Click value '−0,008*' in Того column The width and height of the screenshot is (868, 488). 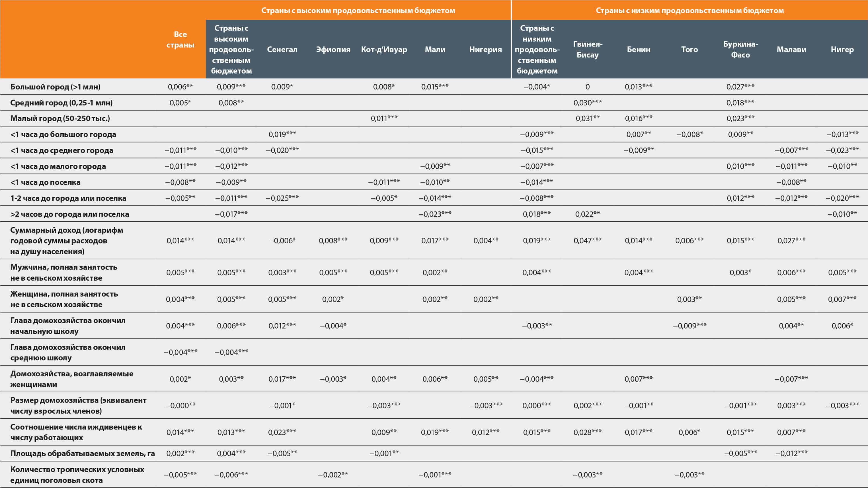pyautogui.click(x=690, y=134)
